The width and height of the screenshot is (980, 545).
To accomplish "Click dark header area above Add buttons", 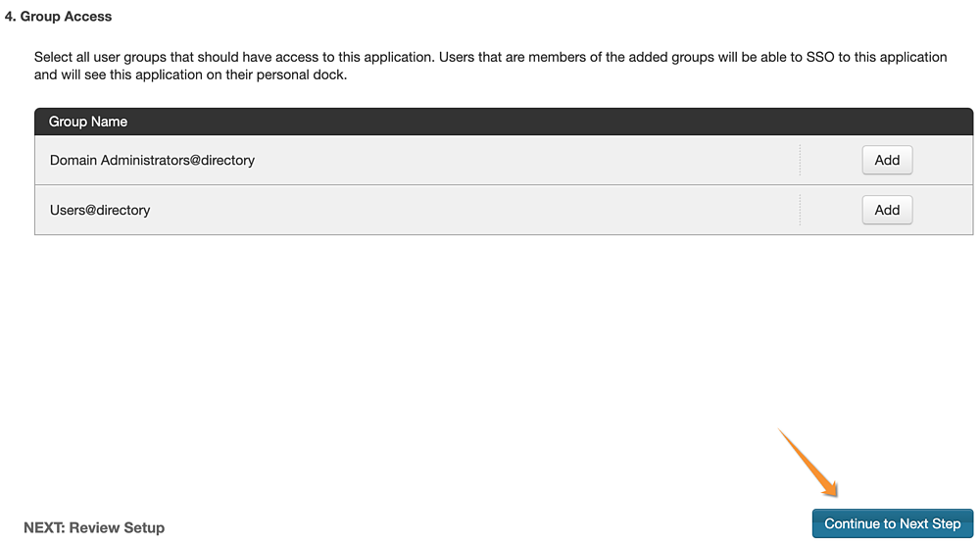I will (887, 122).
